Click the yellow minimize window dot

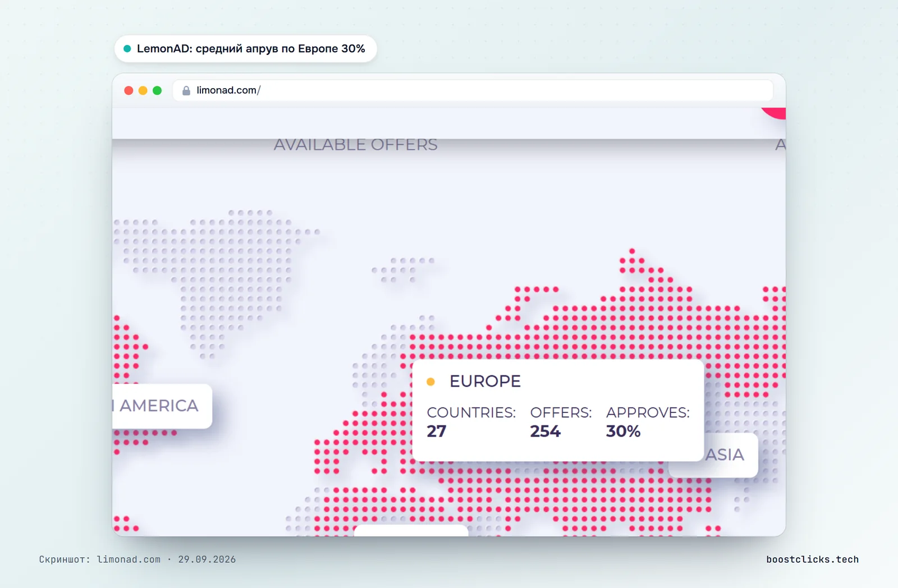143,90
